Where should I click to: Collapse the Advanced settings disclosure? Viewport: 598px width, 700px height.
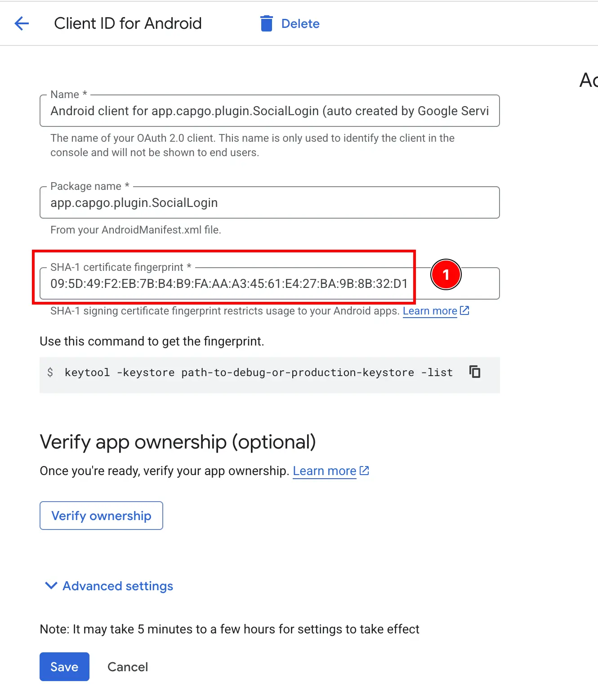click(117, 586)
